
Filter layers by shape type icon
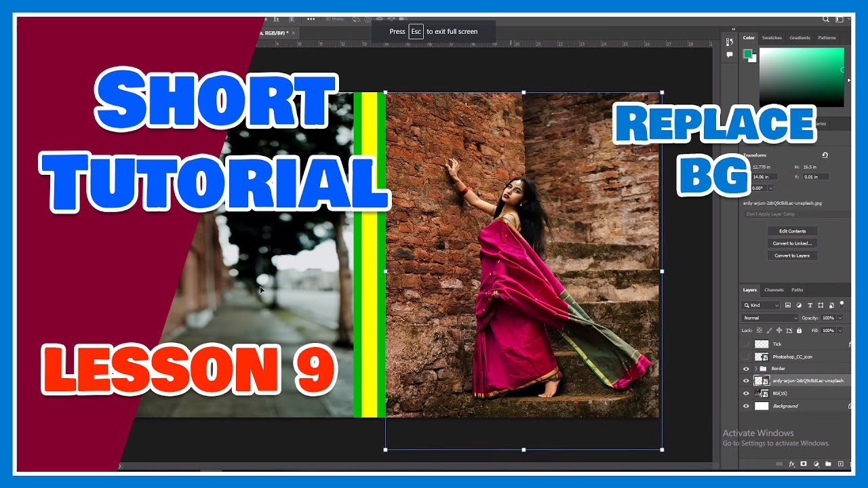click(821, 305)
